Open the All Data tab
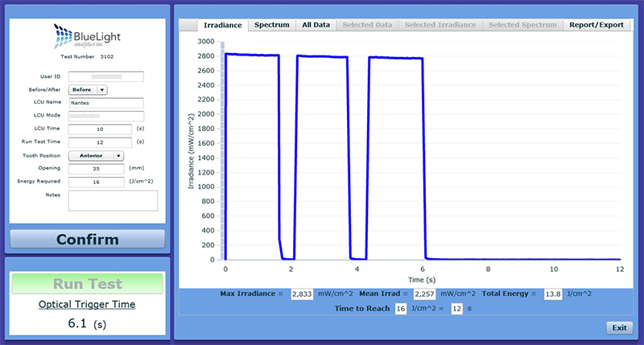This screenshot has height=345, width=644. pyautogui.click(x=316, y=25)
